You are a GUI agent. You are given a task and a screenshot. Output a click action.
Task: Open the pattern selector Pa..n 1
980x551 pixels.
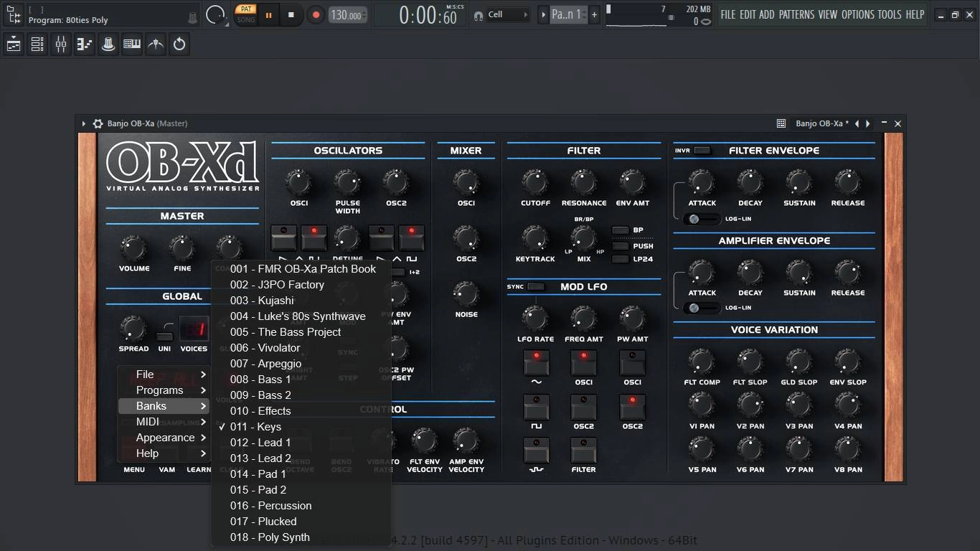click(567, 14)
